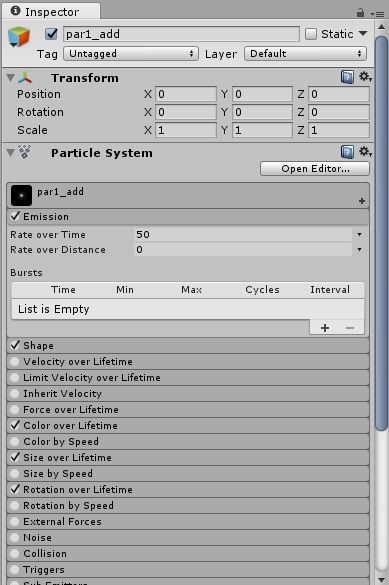This screenshot has height=585, width=389.
Task: Click the par1_add particle texture thumbnail
Action: click(x=21, y=195)
